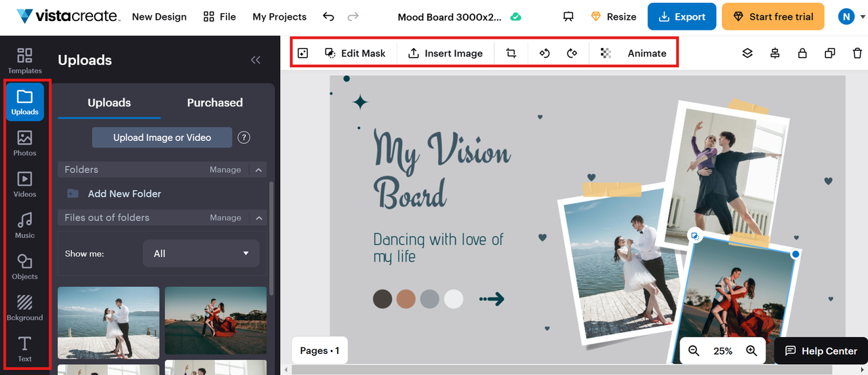Switch to the Purchased tab
The height and width of the screenshot is (375, 868).
point(214,102)
